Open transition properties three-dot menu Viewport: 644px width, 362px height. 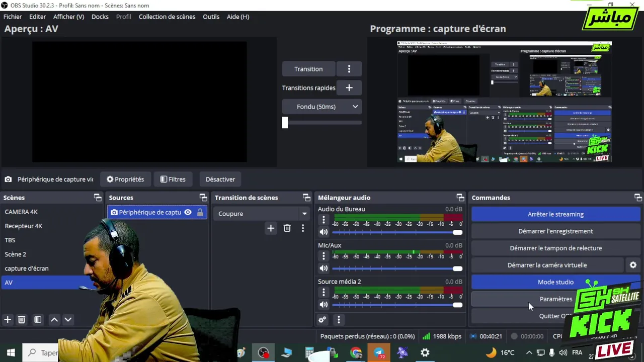(x=303, y=228)
